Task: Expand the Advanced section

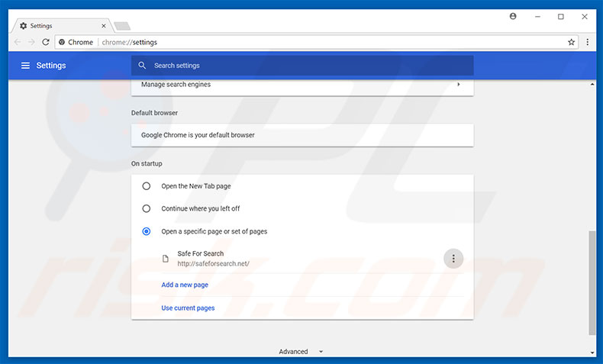Action: coord(301,351)
